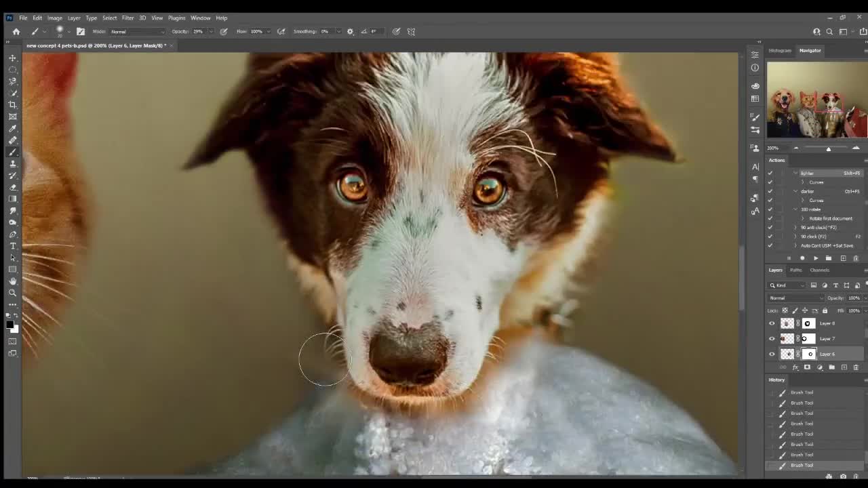This screenshot has width=868, height=488.
Task: Hide Layer 7 visibility eye
Action: coord(772,339)
